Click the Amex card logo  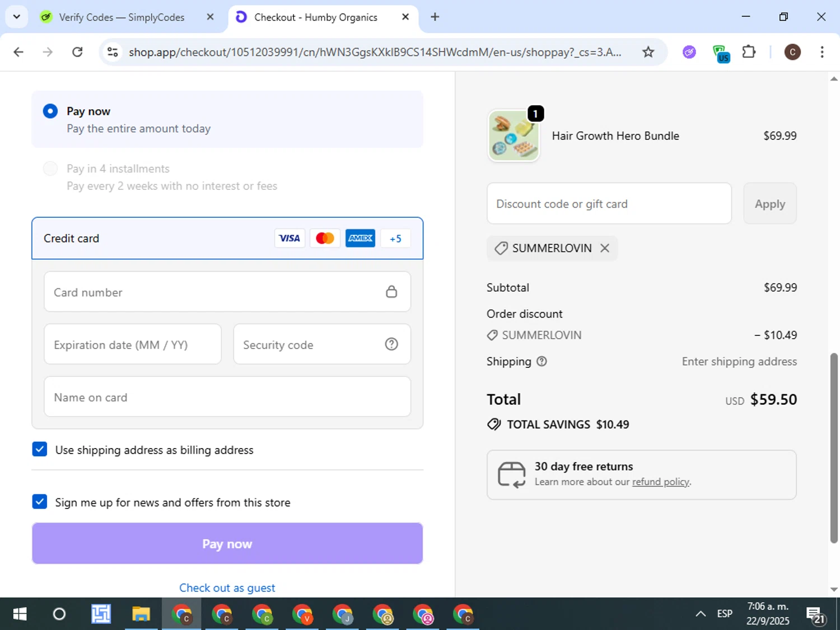point(360,238)
